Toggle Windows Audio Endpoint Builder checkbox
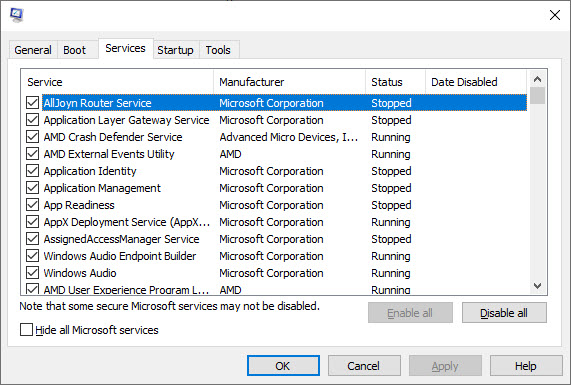 click(32, 256)
